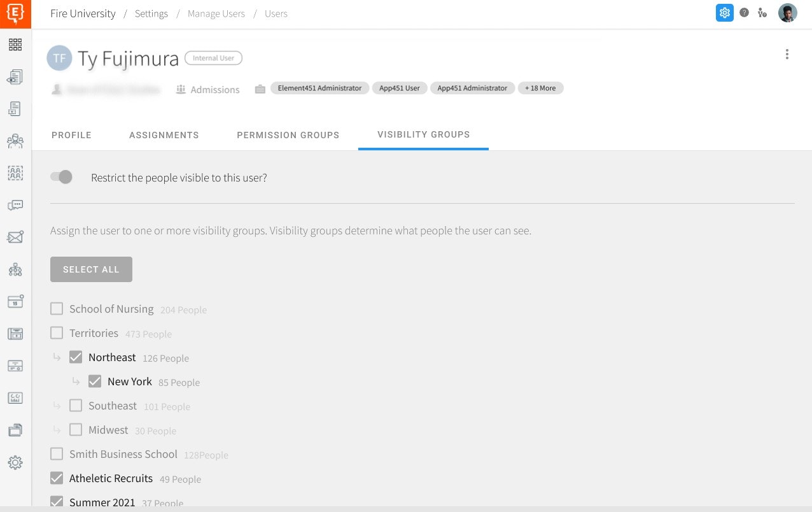Click the 126 People count
This screenshot has width=812, height=512.
[x=165, y=359]
